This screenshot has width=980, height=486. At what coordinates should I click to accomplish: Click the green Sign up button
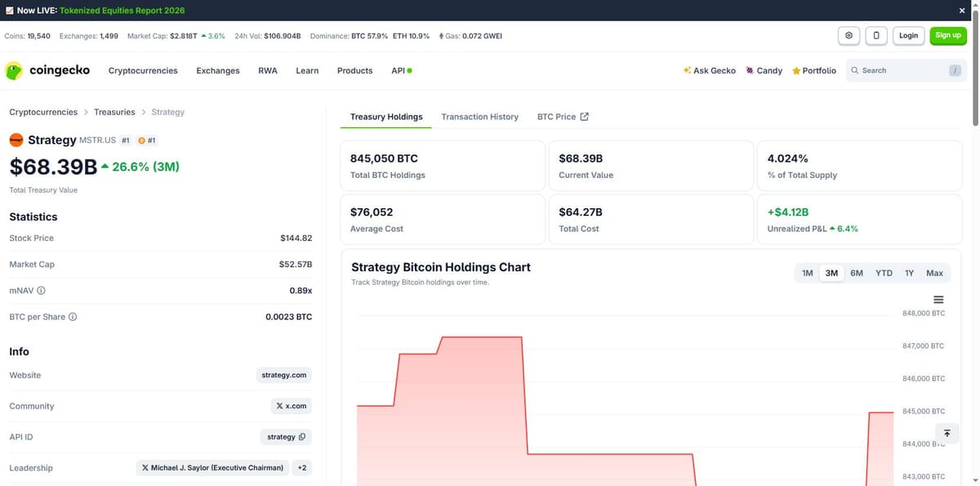pyautogui.click(x=948, y=35)
